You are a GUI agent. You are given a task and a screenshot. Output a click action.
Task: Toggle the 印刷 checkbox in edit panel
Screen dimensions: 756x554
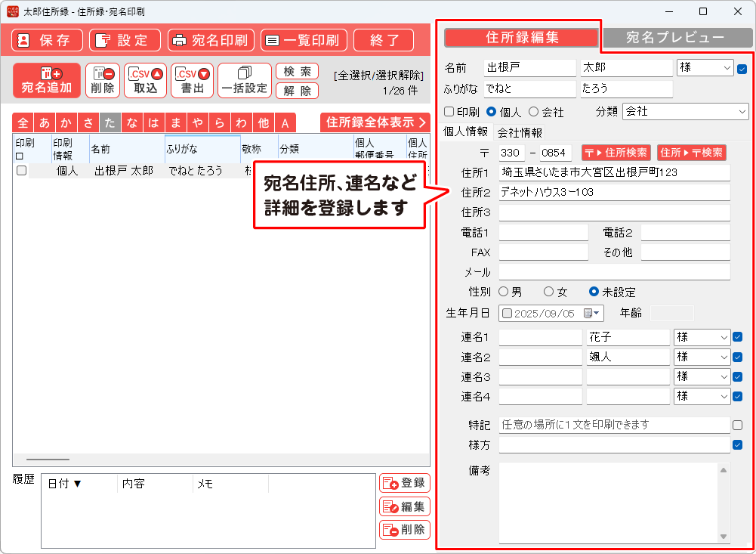pyautogui.click(x=449, y=112)
